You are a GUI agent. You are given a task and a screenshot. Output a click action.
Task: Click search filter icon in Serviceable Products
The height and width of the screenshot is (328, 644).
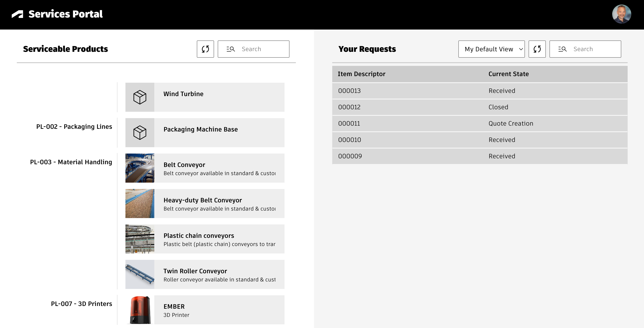(230, 49)
